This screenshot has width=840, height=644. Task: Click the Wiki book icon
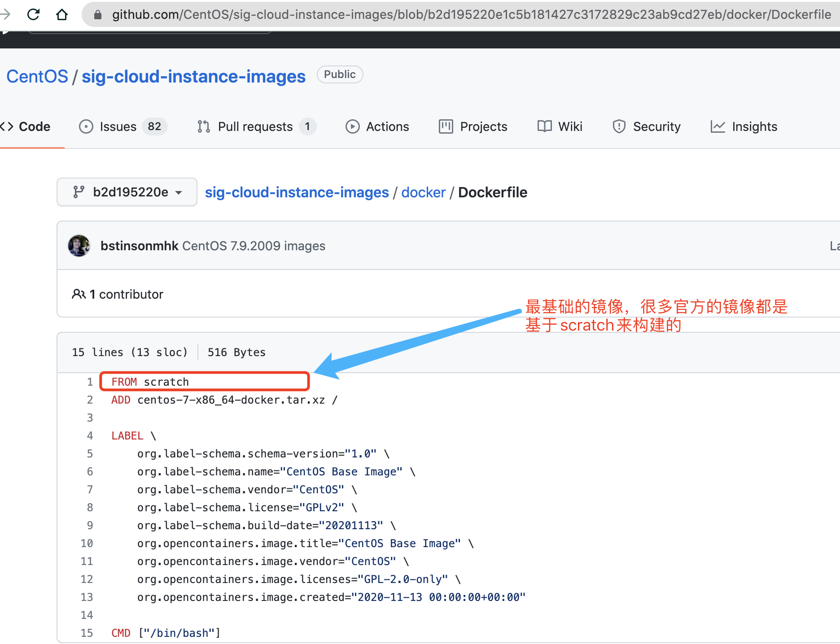(545, 126)
